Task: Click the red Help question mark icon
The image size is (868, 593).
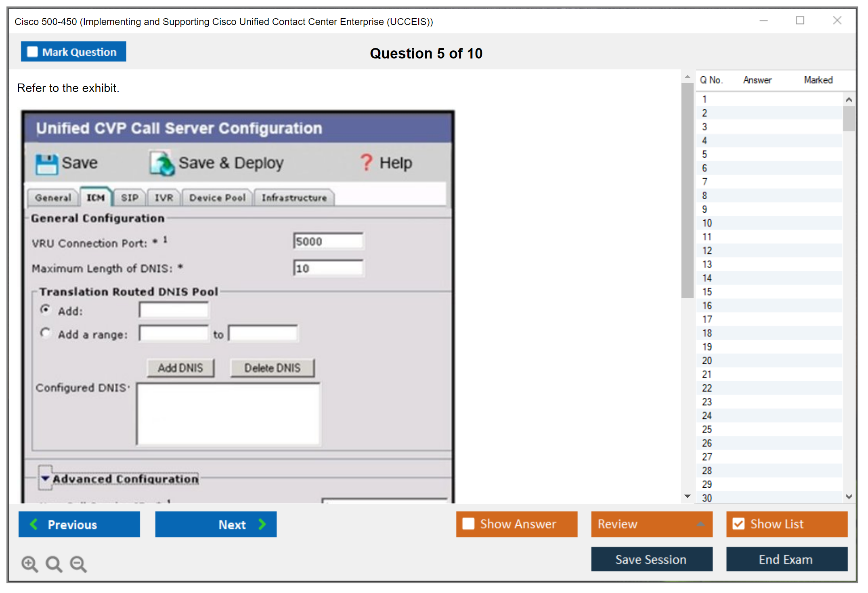Action: pos(366,163)
